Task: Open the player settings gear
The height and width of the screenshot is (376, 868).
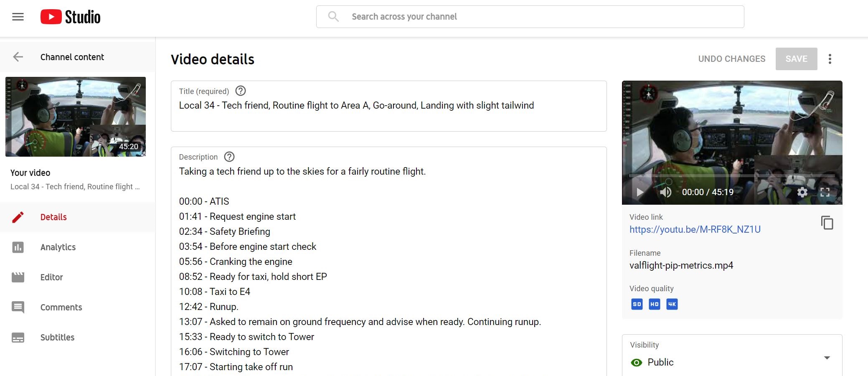Action: pos(802,192)
